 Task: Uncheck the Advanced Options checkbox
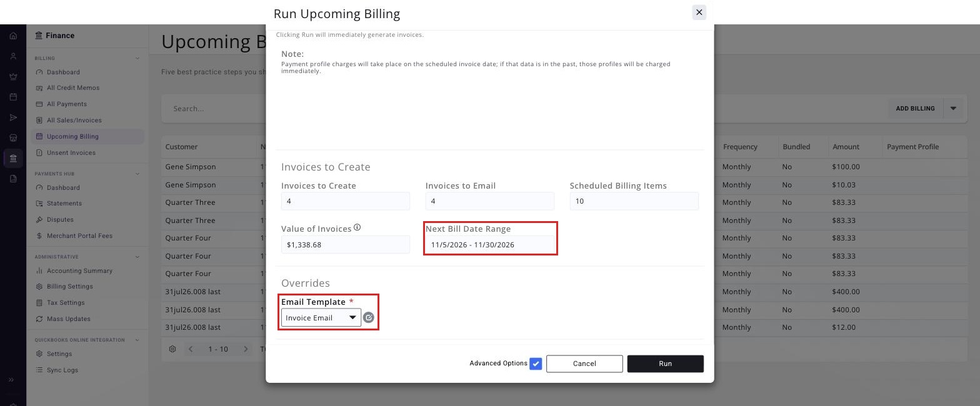(x=536, y=364)
